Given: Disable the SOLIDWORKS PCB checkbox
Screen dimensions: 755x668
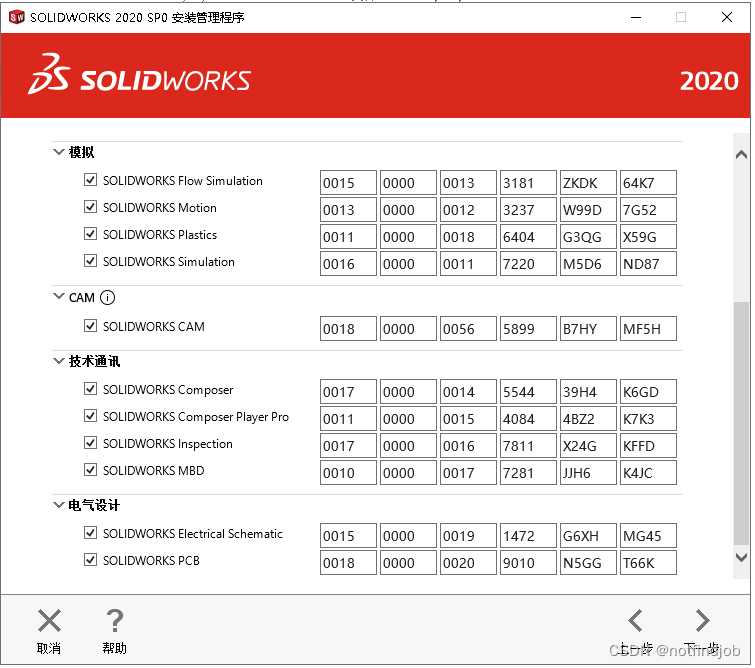Looking at the screenshot, I should [91, 560].
